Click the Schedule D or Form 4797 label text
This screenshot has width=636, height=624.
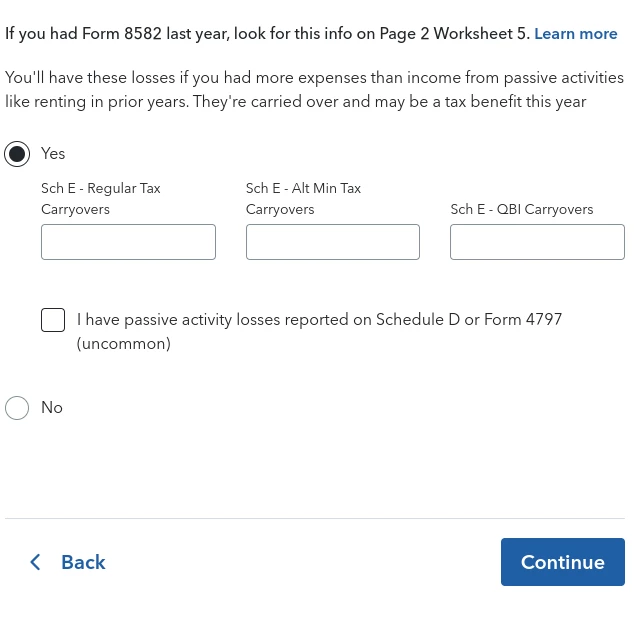pos(319,320)
